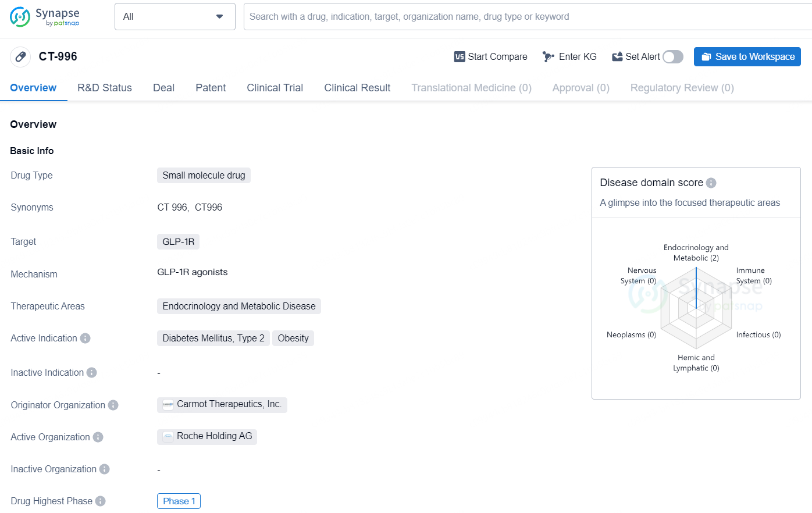The height and width of the screenshot is (513, 812).
Task: Click the Neoplasms (0) chart label
Action: coord(631,335)
